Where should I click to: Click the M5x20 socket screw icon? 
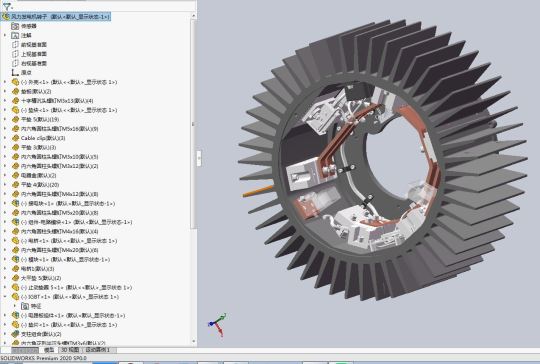15,212
